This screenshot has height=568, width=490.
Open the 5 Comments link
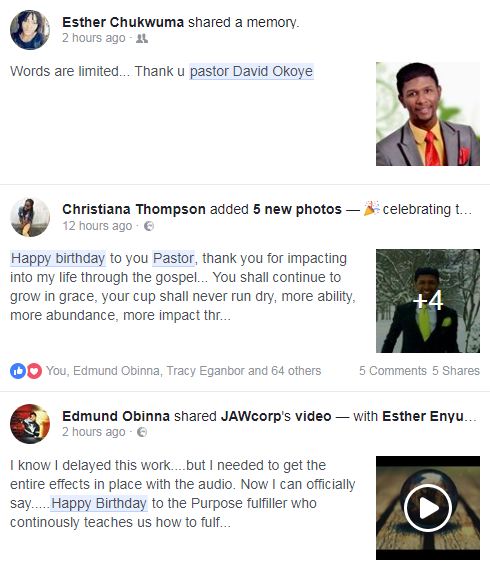(393, 371)
